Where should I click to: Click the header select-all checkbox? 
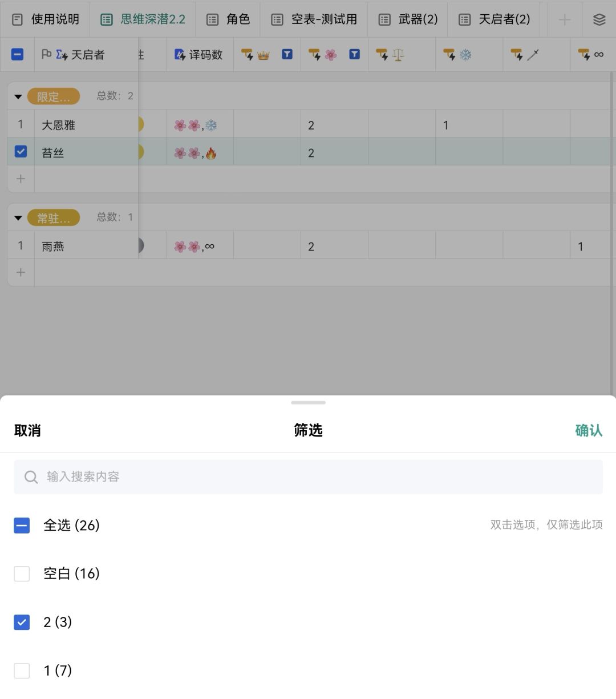(x=18, y=55)
